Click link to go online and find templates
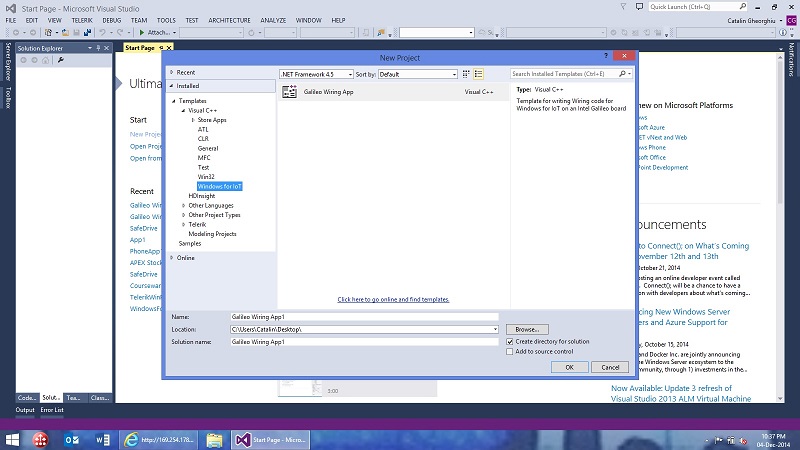This screenshot has height=450, width=800. 393,299
